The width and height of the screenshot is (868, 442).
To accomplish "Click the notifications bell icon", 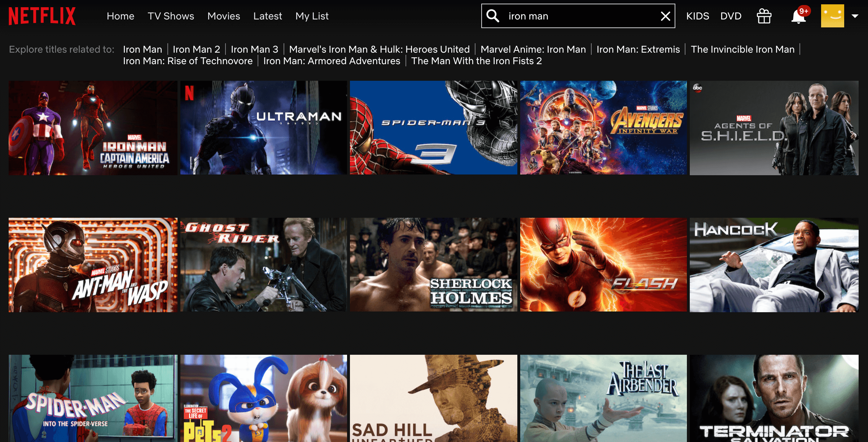I will [798, 16].
